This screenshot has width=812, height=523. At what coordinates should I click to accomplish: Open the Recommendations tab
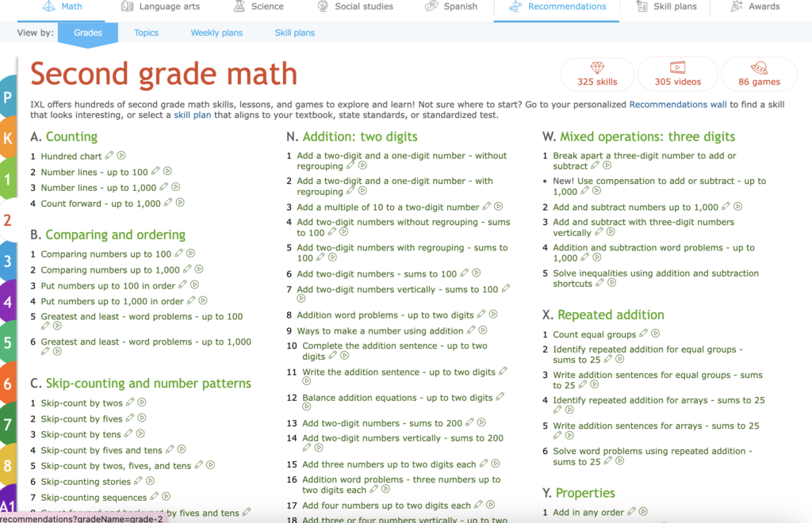pyautogui.click(x=557, y=6)
